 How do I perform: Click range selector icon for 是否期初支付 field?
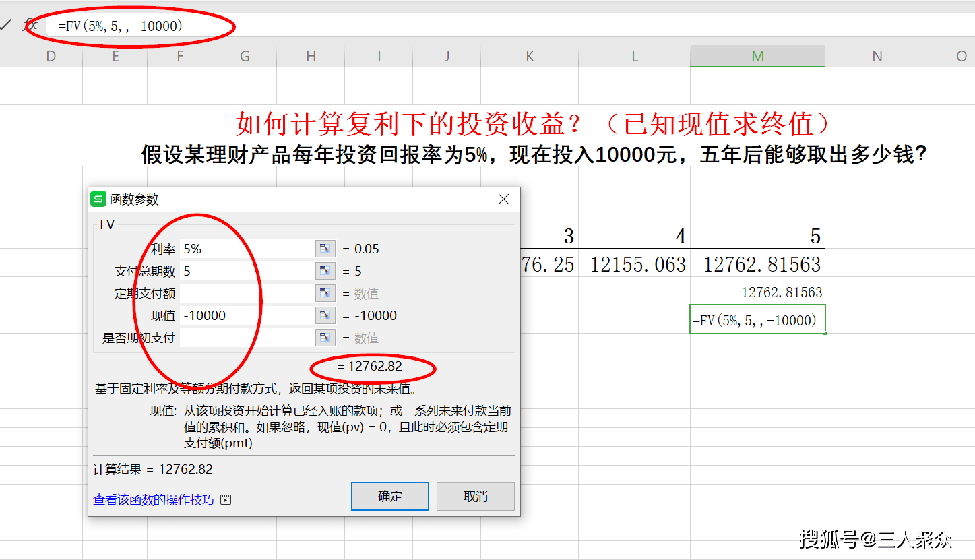[325, 338]
